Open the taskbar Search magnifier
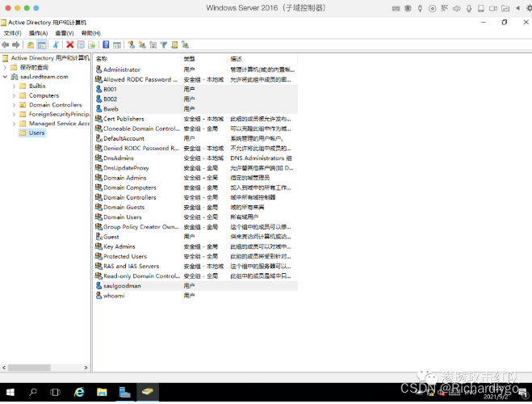The height and width of the screenshot is (404, 532). 33,393
